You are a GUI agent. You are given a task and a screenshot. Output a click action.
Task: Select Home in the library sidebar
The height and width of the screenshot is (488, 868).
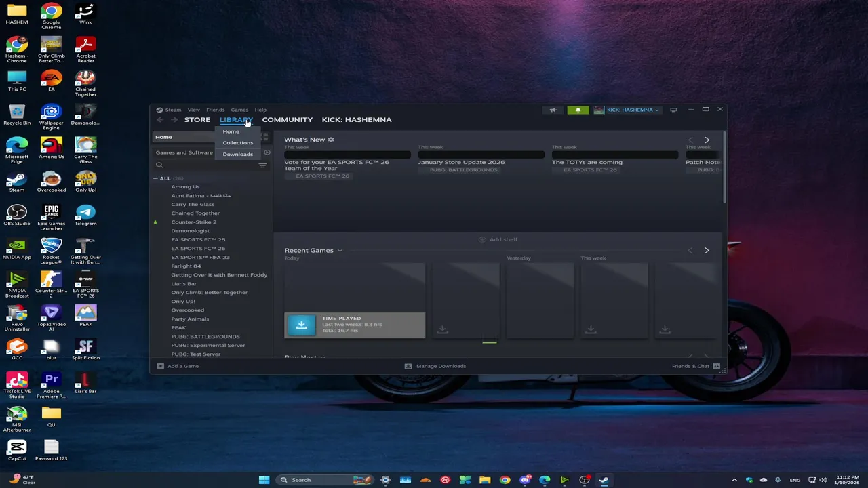(x=184, y=137)
